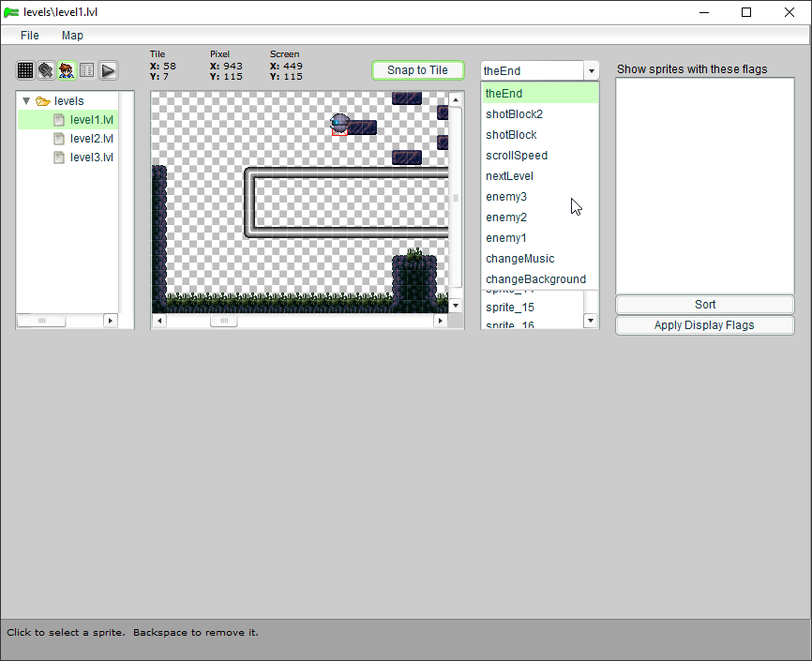Open level3.lvl from the tree
The image size is (812, 661).
tap(91, 158)
